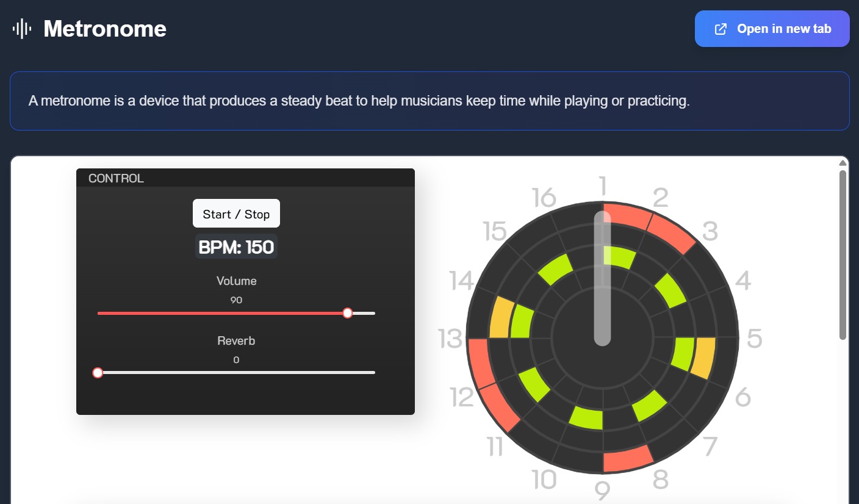Click the Reverb slider handle
This screenshot has height=504, width=859.
[98, 372]
